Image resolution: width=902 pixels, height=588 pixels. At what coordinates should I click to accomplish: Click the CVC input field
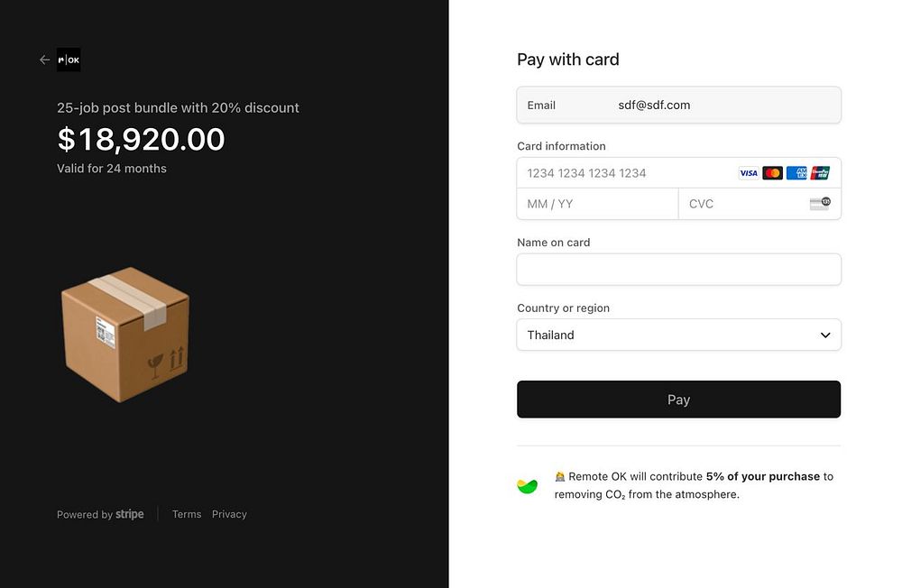pos(744,204)
